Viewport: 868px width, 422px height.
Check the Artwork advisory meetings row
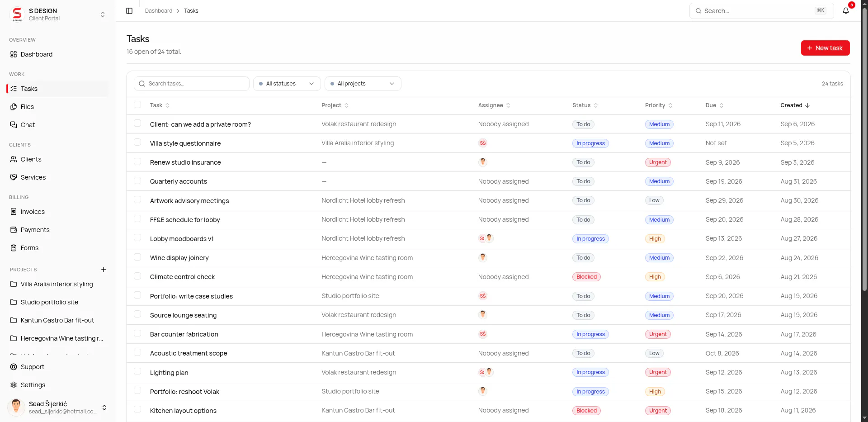pyautogui.click(x=137, y=199)
